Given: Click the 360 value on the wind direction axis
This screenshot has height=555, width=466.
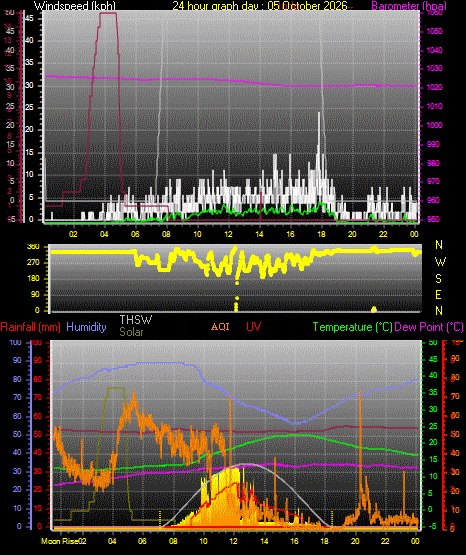Looking at the screenshot, I should pos(33,247).
